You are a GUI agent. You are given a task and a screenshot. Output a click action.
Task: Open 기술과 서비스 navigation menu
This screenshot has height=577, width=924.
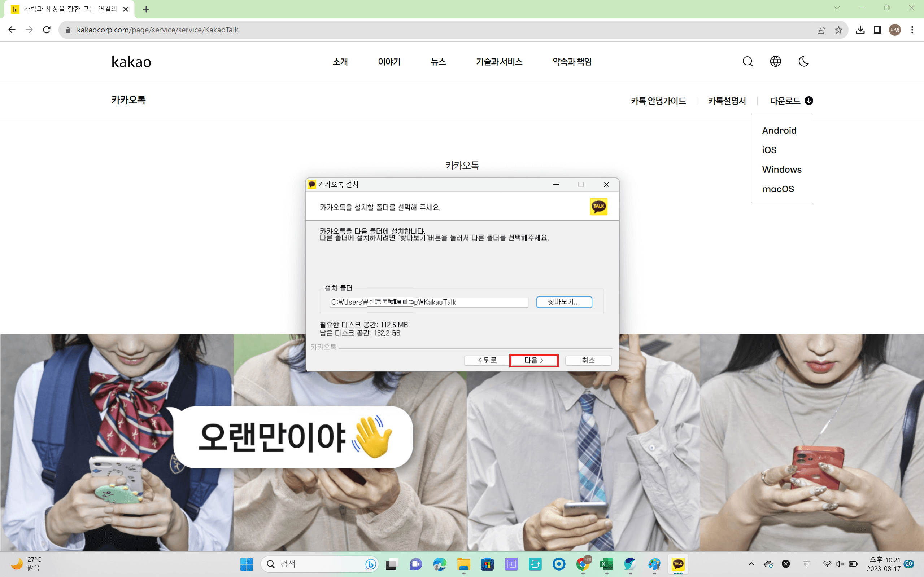click(x=499, y=61)
